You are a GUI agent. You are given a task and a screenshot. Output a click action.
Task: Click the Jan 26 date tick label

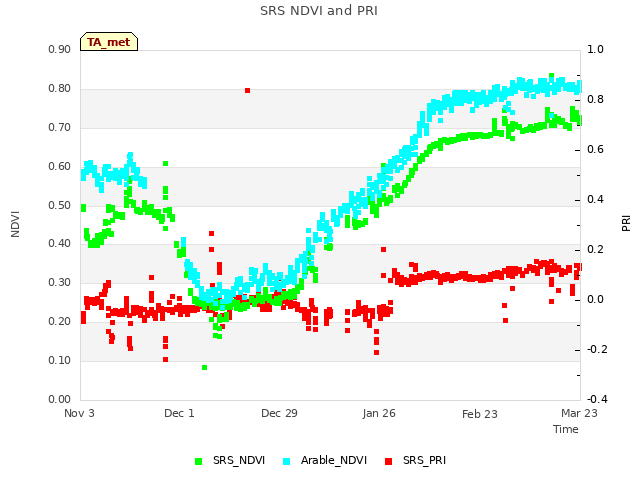(379, 413)
